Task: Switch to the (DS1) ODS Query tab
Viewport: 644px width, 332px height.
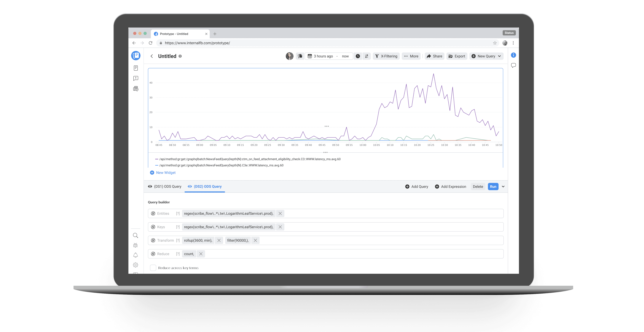Action: pos(168,187)
